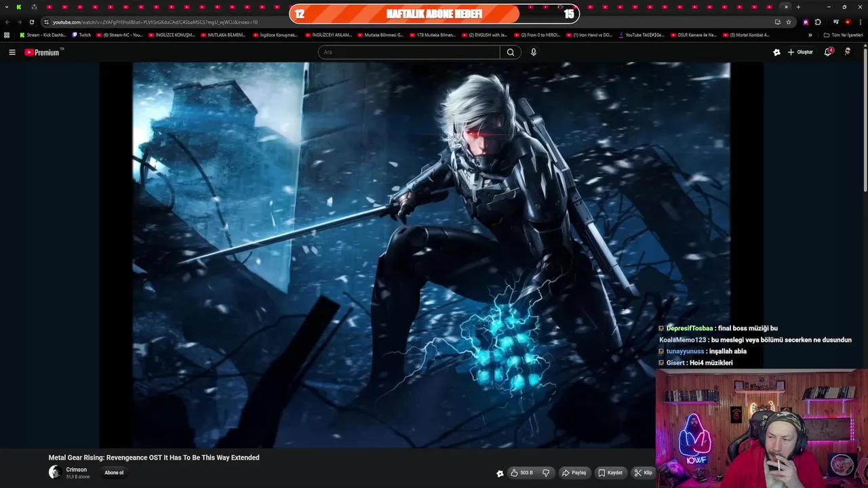This screenshot has width=868, height=488.
Task: Click chat username 'Gisert'
Action: pyautogui.click(x=675, y=363)
